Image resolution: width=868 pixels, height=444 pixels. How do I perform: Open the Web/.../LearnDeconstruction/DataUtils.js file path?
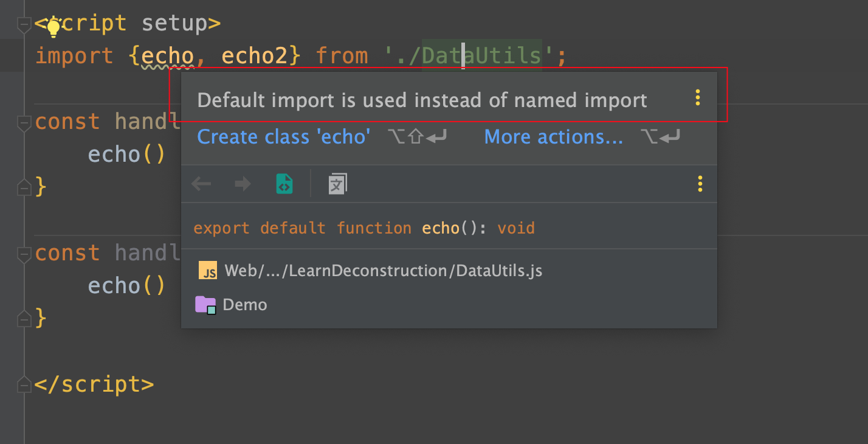click(383, 271)
